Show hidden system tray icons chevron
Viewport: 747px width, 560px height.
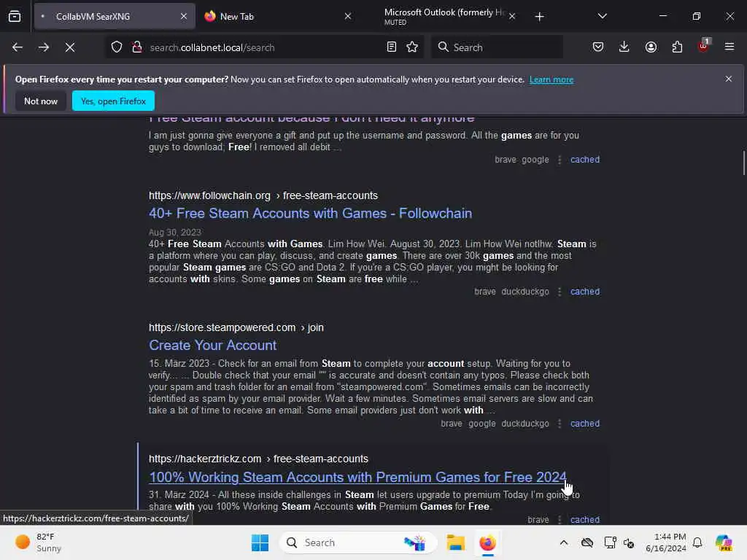[x=564, y=542]
